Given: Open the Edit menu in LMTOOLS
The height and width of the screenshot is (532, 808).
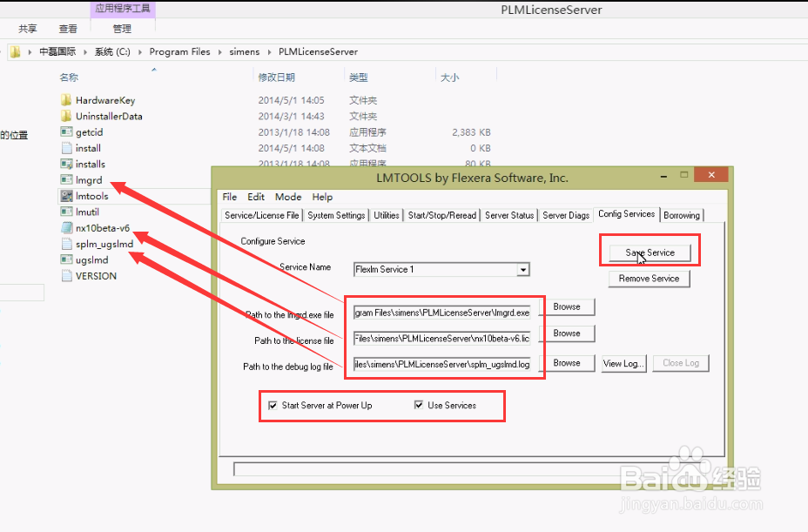Looking at the screenshot, I should pos(256,197).
